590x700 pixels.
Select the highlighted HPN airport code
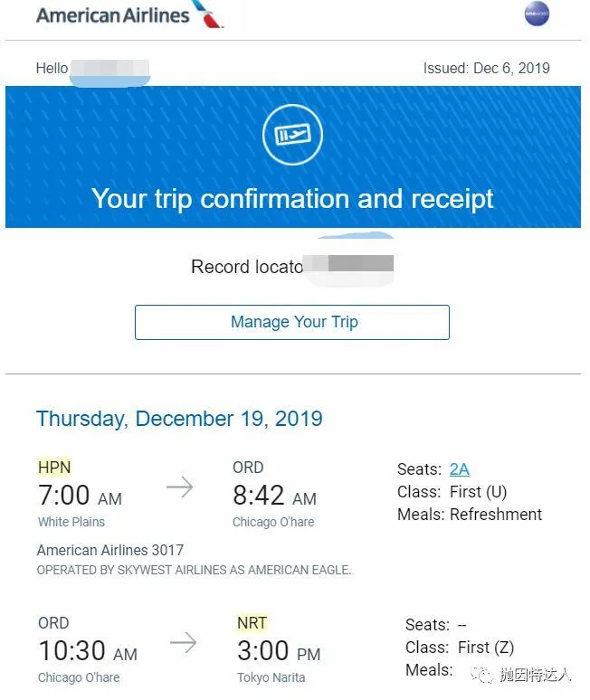click(x=54, y=468)
